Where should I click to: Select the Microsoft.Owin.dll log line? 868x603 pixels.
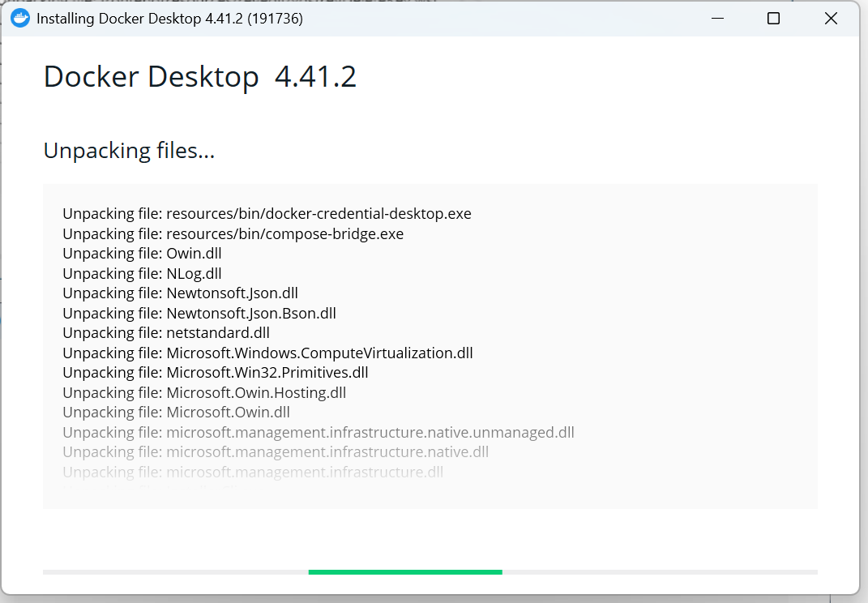(x=176, y=413)
